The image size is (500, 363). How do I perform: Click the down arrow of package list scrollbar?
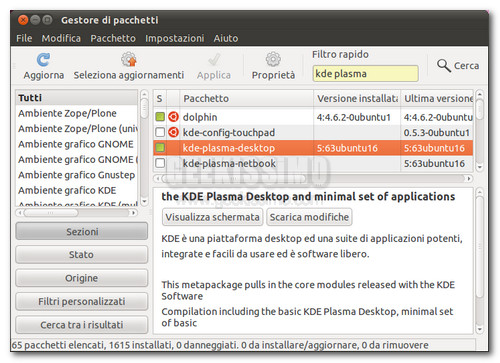[479, 167]
